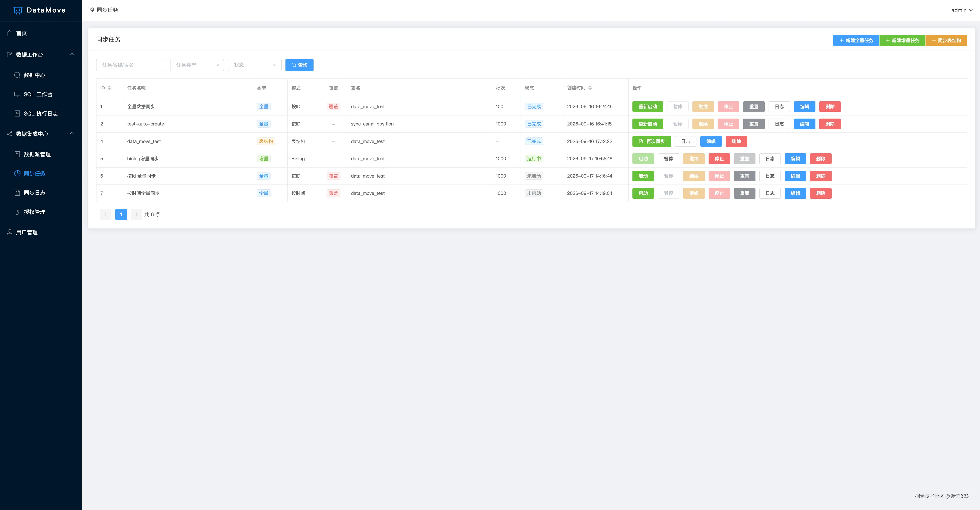Sort table by ID column arrows
This screenshot has width=980, height=510.
click(110, 88)
